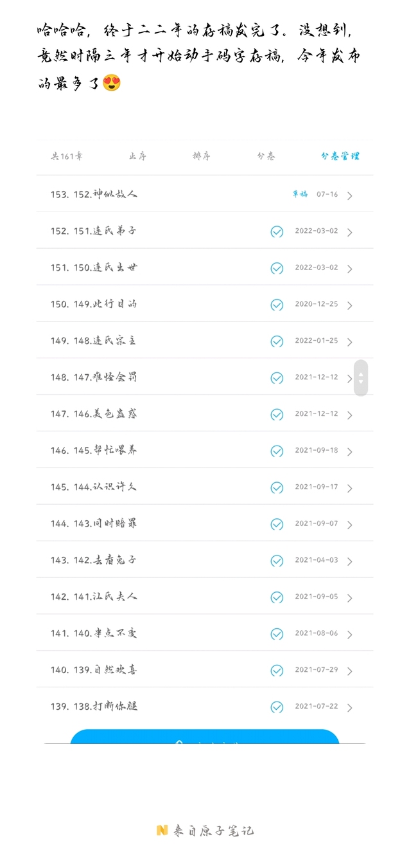Select the 排序 tab
This screenshot has width=411, height=868.
202,156
